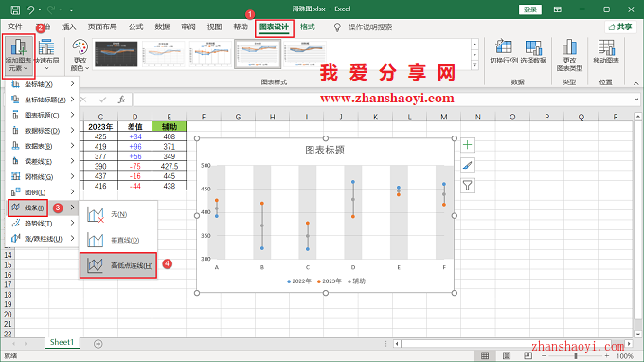Click the Undo arrow icon

coord(30,9)
